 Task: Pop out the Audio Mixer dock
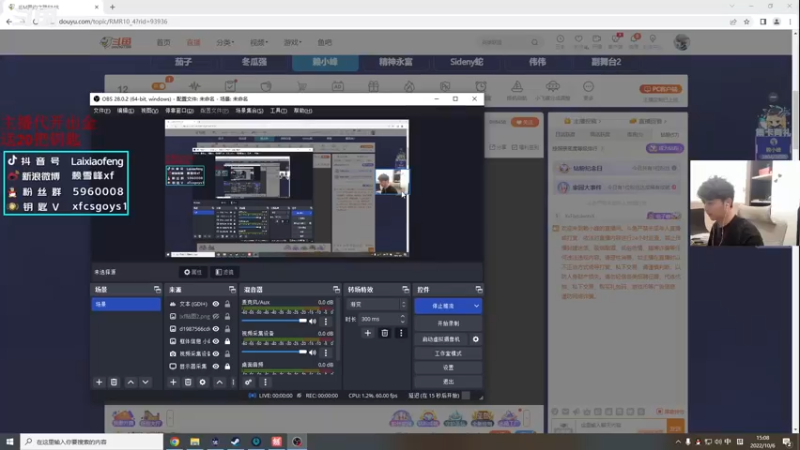coord(336,289)
